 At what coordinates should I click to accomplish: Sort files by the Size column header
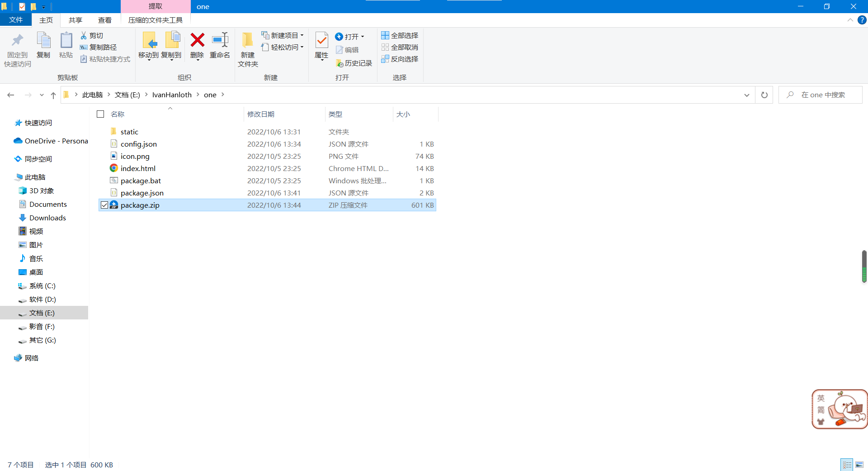point(403,114)
